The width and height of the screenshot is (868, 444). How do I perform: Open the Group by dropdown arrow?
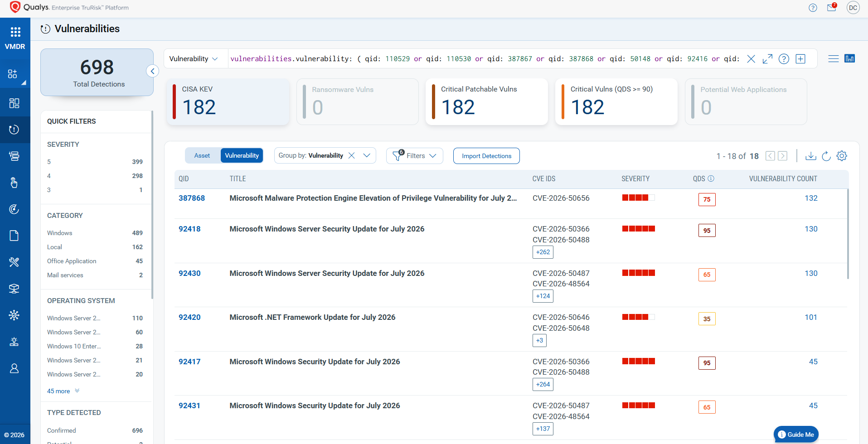pos(367,155)
